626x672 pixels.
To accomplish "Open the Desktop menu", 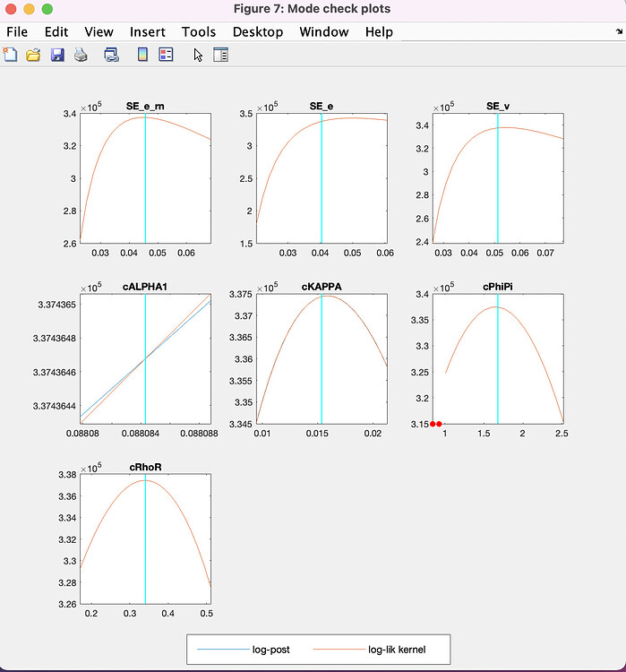I will [x=258, y=31].
